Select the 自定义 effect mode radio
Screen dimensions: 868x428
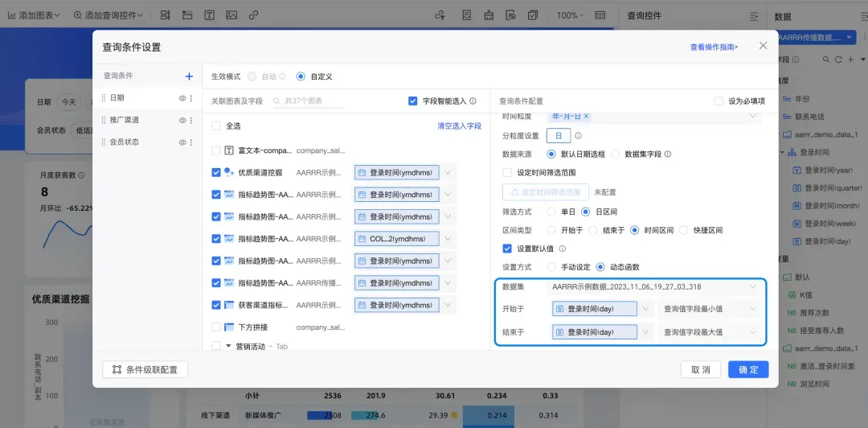tap(301, 76)
